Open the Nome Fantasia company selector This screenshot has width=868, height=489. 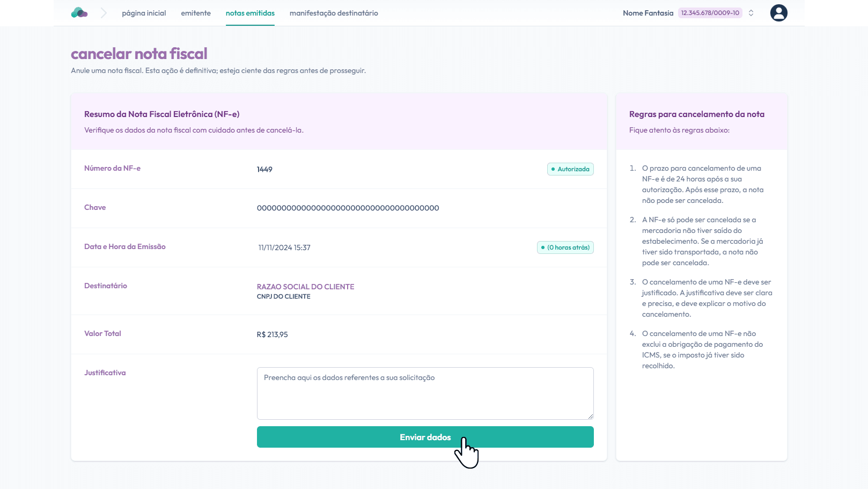point(648,13)
